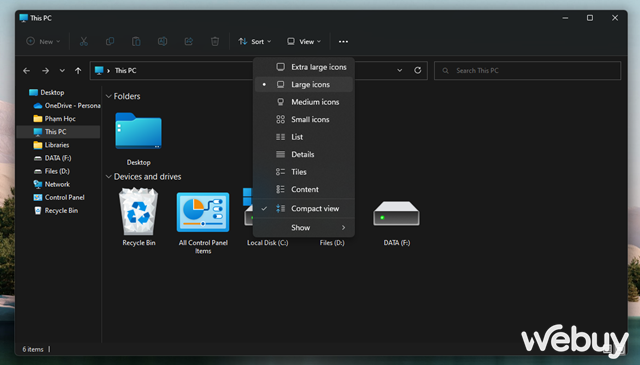Click the Delete trash icon in toolbar
This screenshot has width=640, height=365.
(215, 41)
